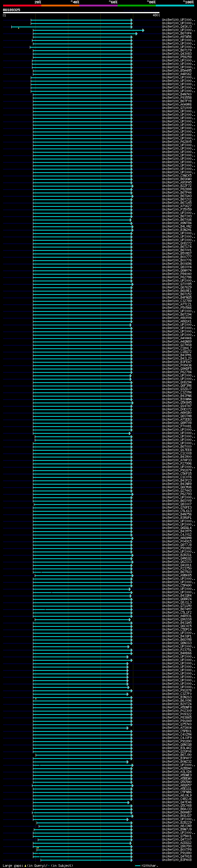197x868 pixels.
Task: Select the UniRef100_B2ZF72 label
Action: (177, 186)
